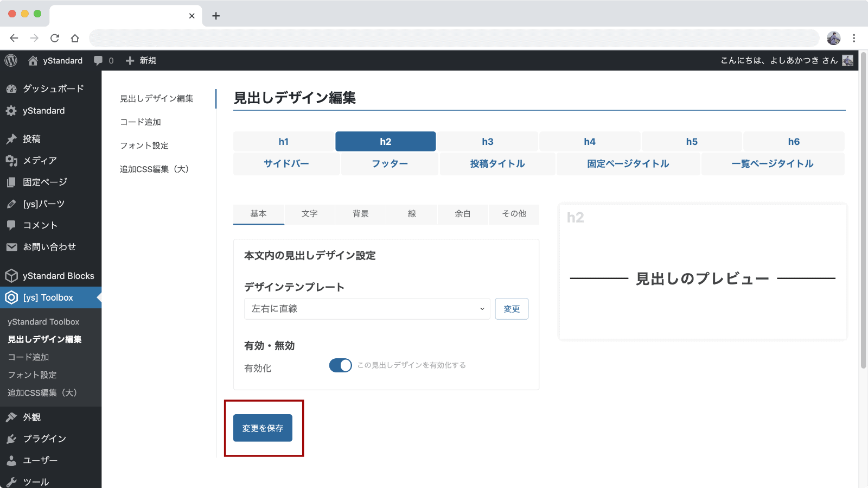Select the 投稿タイトル tab
868x488 pixels.
(x=497, y=164)
